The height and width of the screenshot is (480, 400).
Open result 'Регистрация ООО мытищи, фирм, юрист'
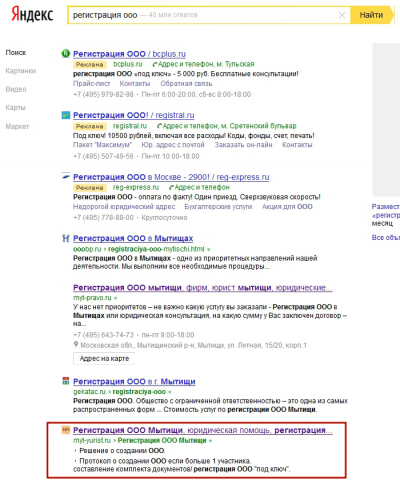pos(203,287)
